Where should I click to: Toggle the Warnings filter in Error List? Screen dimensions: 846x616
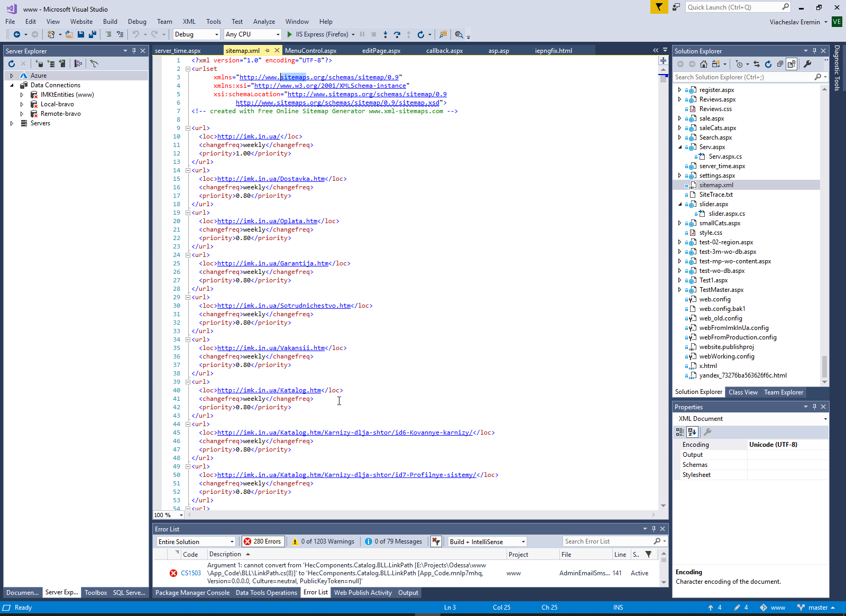tap(323, 541)
